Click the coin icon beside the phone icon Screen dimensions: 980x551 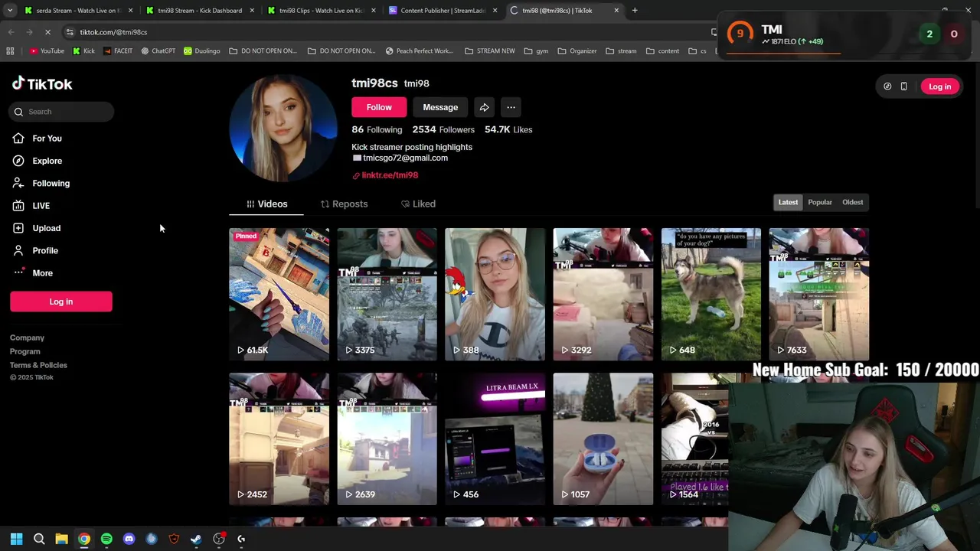(887, 86)
